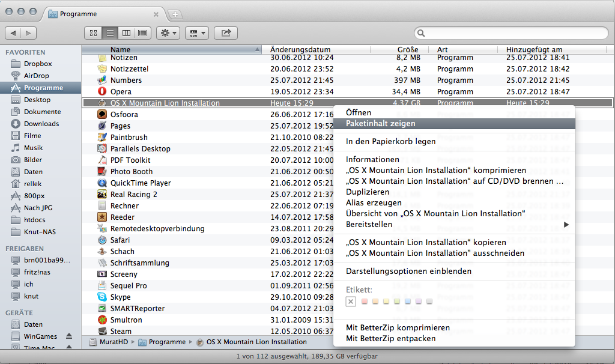
Task: Click MuratHD in the path bar
Action: pyautogui.click(x=109, y=342)
